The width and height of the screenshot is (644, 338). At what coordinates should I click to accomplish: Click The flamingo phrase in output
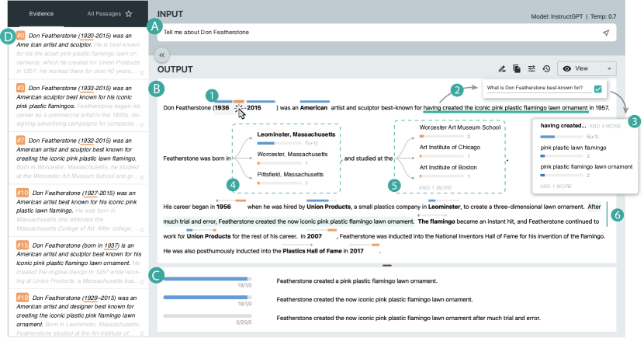436,221
